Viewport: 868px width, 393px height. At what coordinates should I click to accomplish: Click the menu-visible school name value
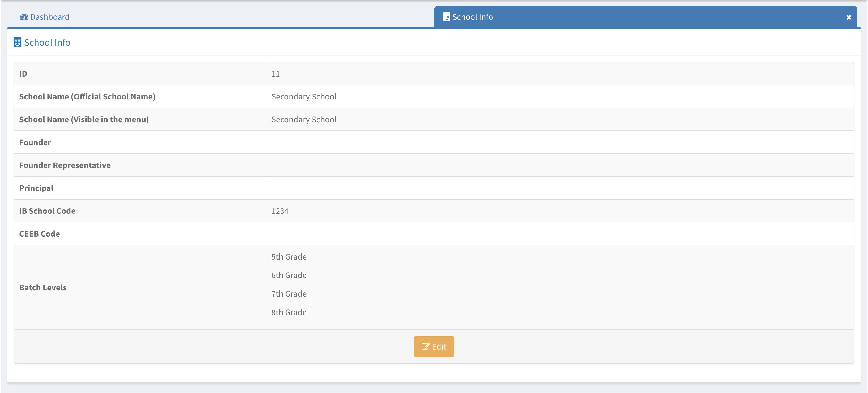[304, 120]
